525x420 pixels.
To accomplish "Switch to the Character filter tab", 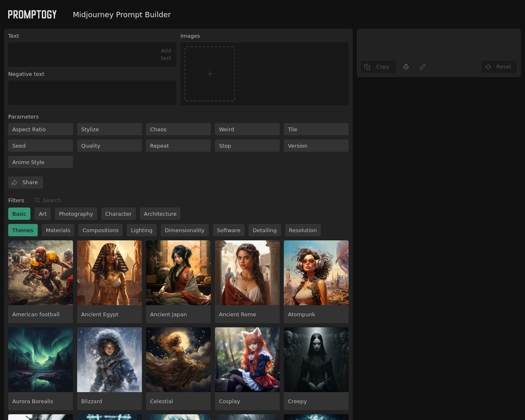I will click(x=118, y=214).
